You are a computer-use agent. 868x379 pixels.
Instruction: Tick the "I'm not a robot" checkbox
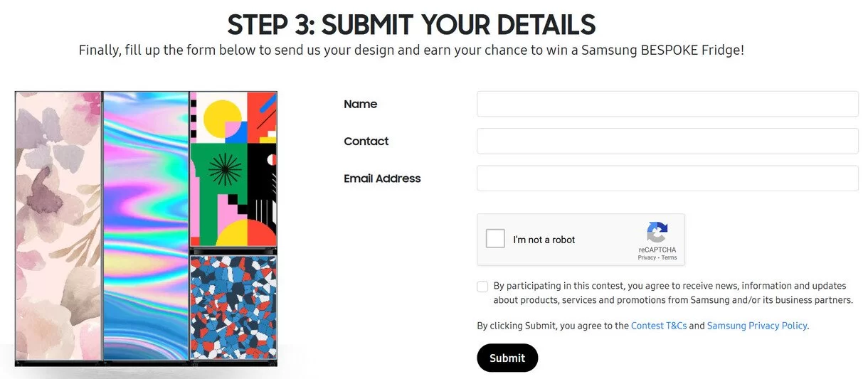tap(495, 239)
